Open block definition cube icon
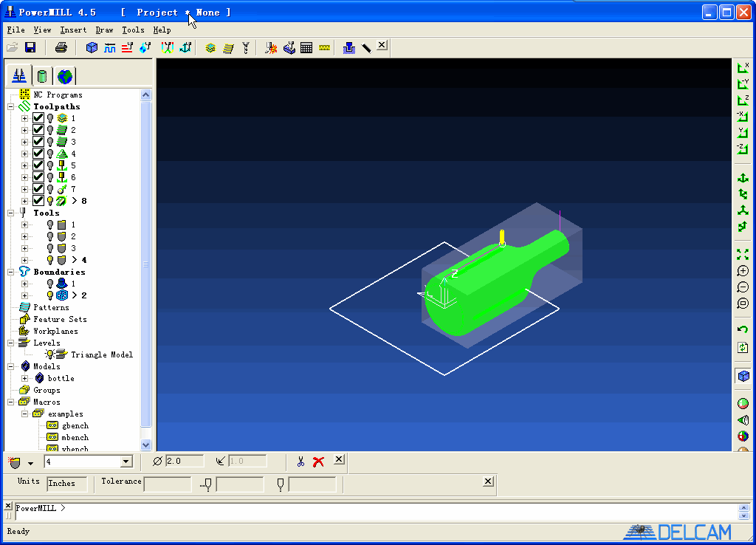The width and height of the screenshot is (756, 545). tap(92, 47)
